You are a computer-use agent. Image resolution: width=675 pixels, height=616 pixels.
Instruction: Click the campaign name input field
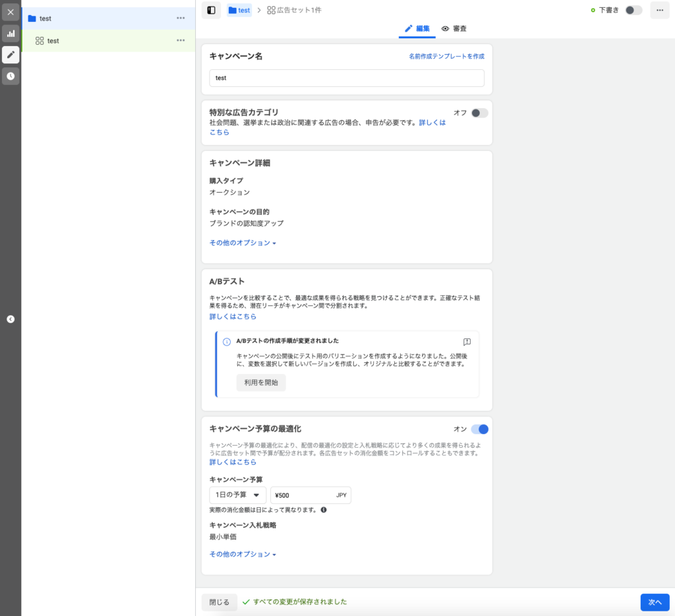click(347, 78)
